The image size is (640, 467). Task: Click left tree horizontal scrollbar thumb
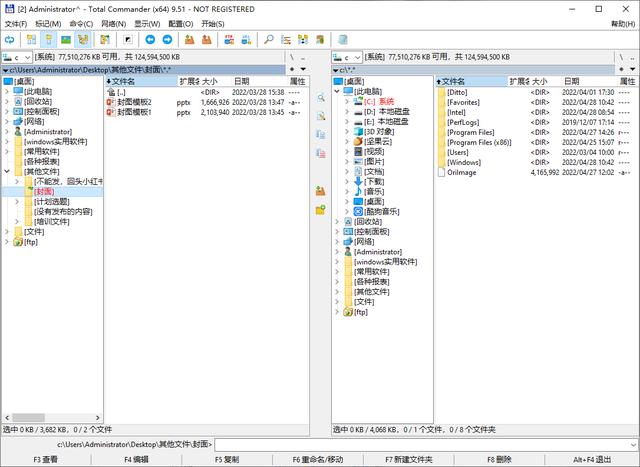point(28,418)
